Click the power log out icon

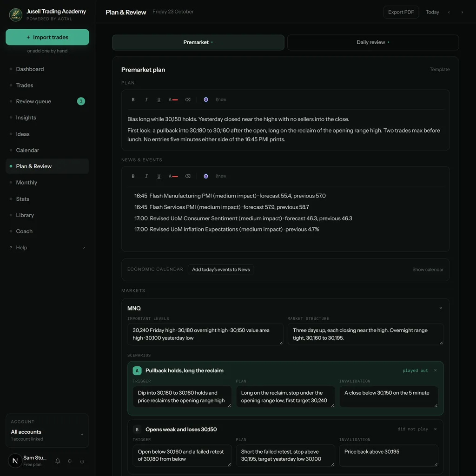82,461
